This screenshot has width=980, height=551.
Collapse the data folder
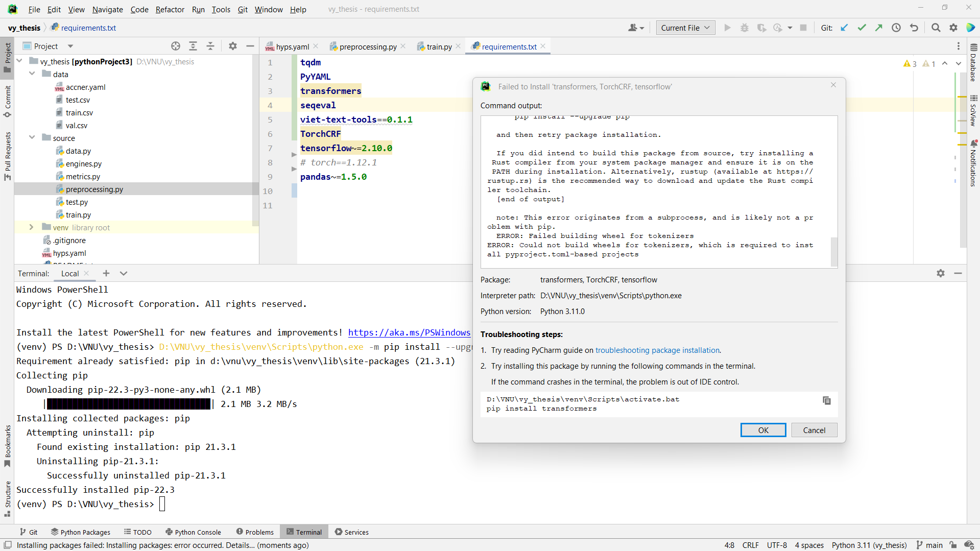(32, 74)
